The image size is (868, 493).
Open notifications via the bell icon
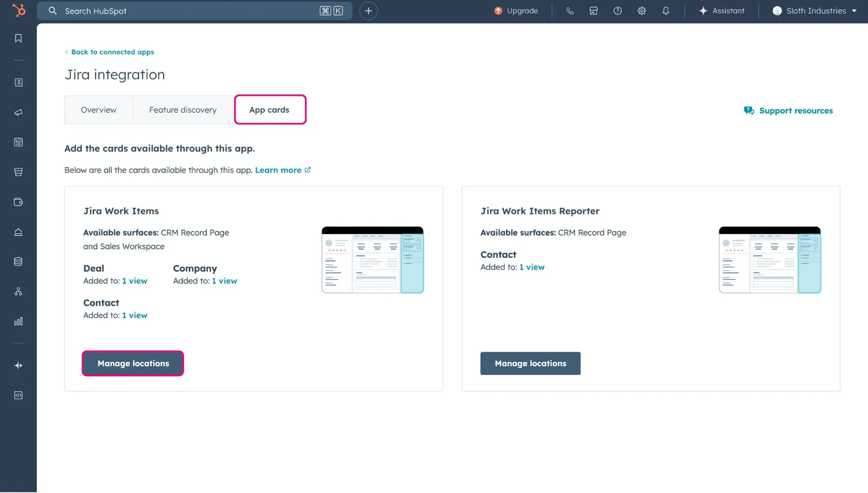click(x=666, y=10)
